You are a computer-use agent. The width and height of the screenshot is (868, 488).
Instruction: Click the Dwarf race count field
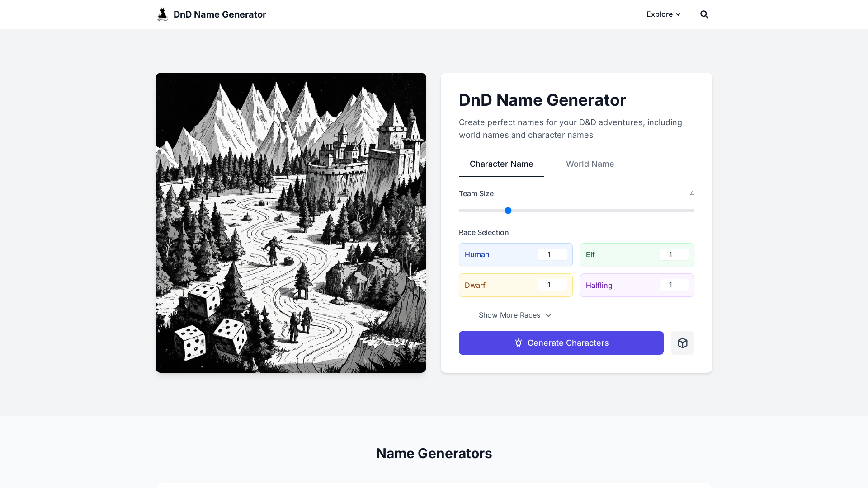[x=552, y=285]
